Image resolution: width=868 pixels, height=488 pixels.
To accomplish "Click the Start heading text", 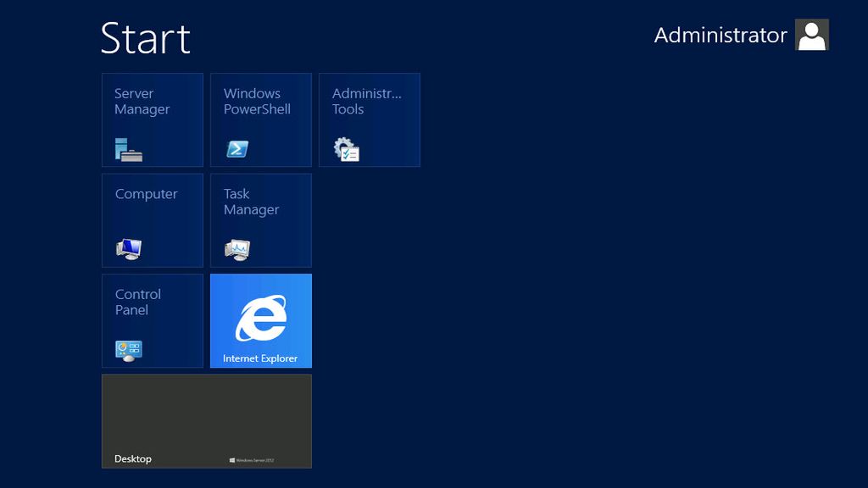I will tap(145, 37).
